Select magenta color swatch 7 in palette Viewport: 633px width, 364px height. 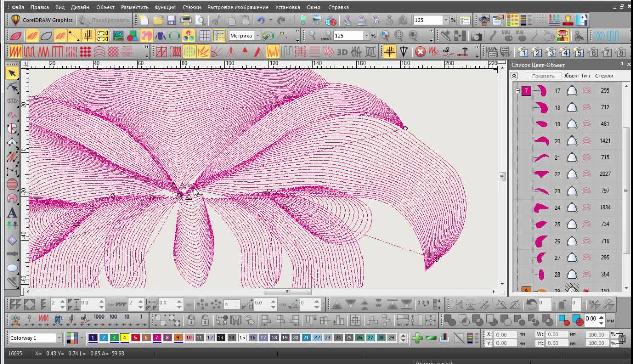pos(157,338)
